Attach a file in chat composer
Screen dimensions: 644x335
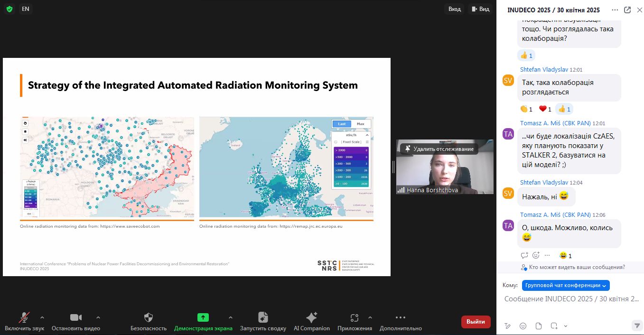click(539, 326)
